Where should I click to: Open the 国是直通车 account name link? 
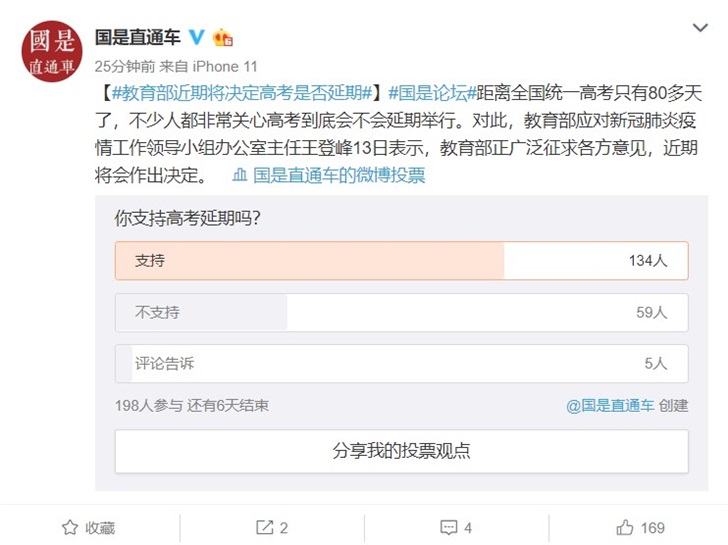tap(137, 38)
